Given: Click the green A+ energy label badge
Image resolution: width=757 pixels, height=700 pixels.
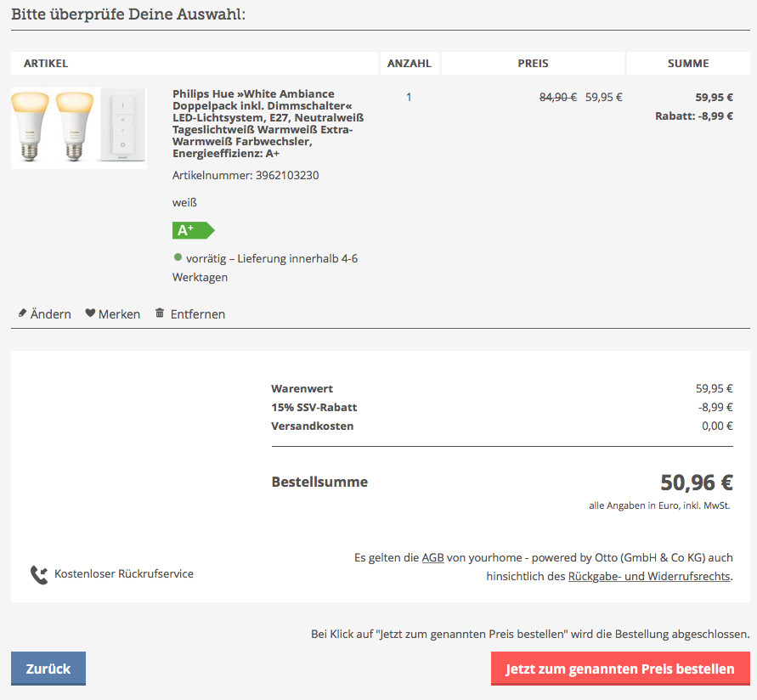Looking at the screenshot, I should click(x=193, y=230).
